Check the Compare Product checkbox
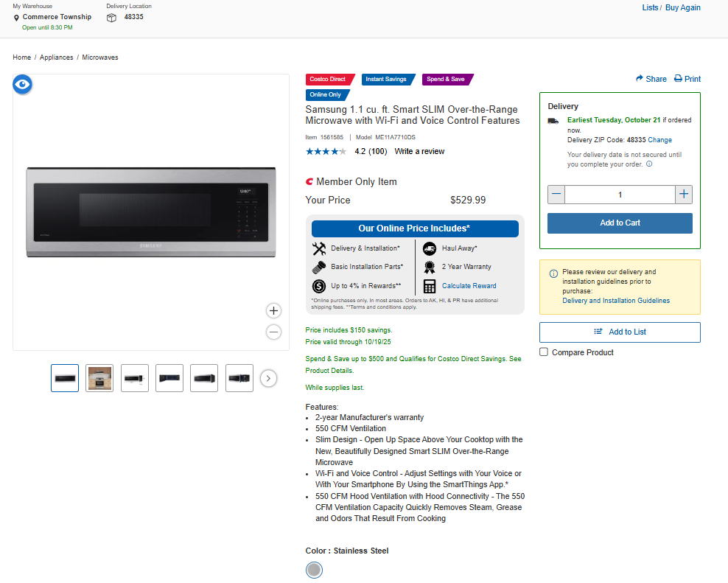Image resolution: width=728 pixels, height=583 pixels. 544,352
